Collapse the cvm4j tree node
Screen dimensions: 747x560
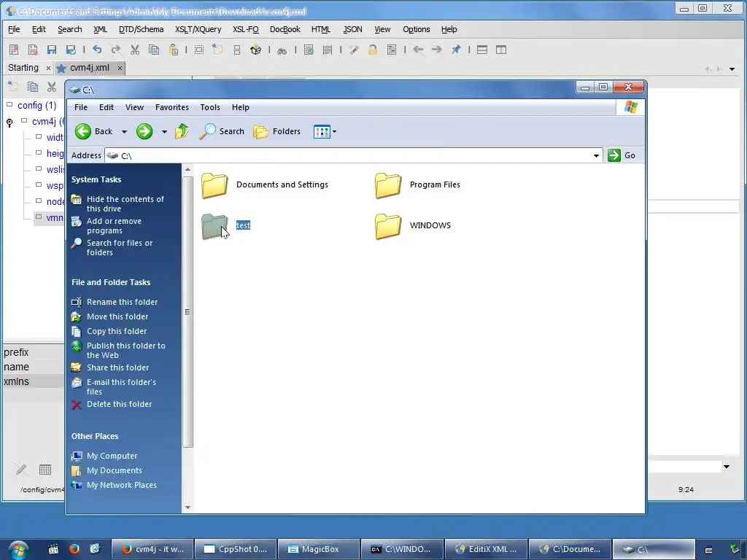tap(9, 122)
